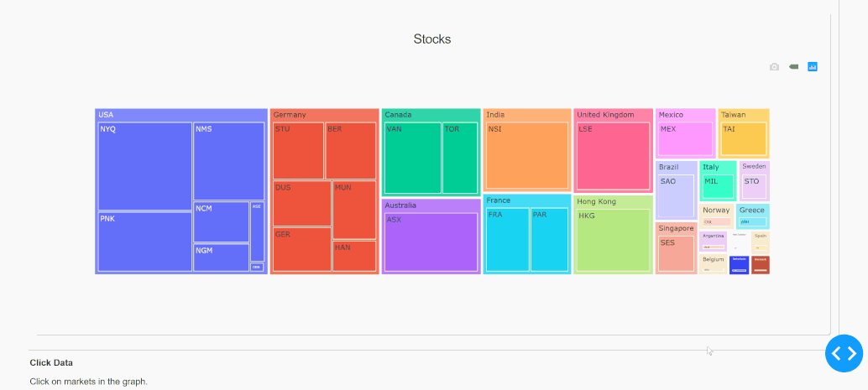Viewport: 868px width, 390px height.
Task: Open the blue Plotly logo icon
Action: tap(812, 67)
